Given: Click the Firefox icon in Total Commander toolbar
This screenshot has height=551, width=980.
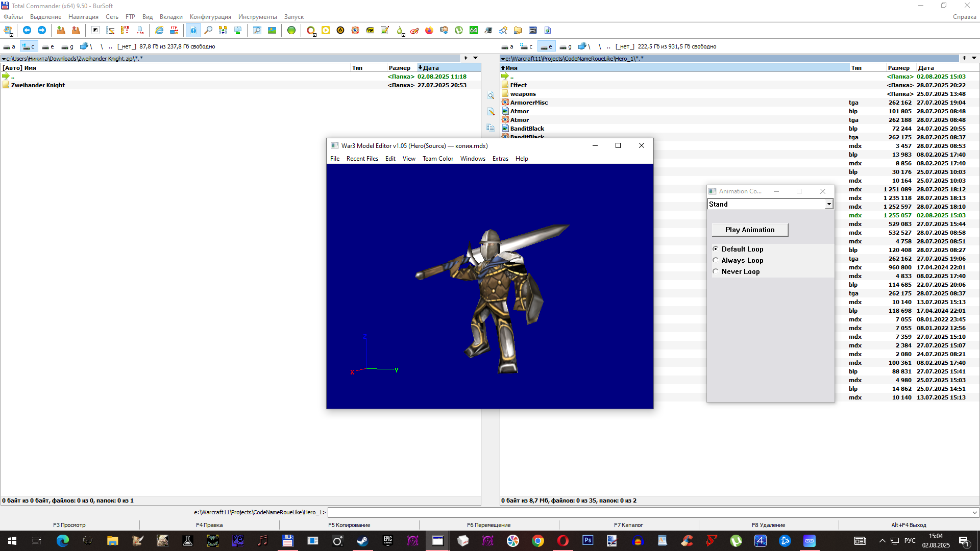Looking at the screenshot, I should (x=429, y=30).
